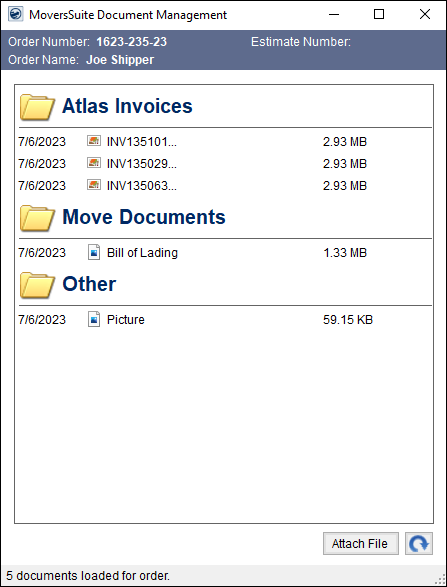The height and width of the screenshot is (587, 447).
Task: Click the 1.33 MB size value
Action: pos(345,253)
